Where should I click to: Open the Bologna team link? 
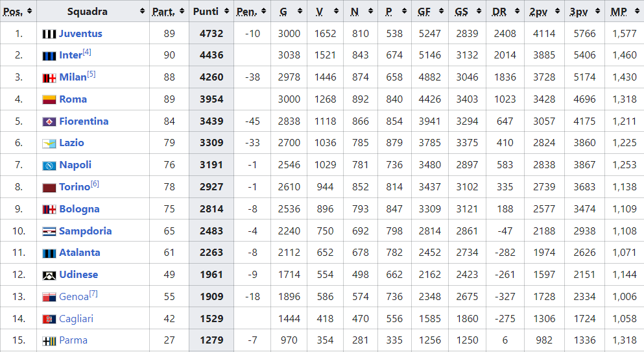pyautogui.click(x=79, y=209)
